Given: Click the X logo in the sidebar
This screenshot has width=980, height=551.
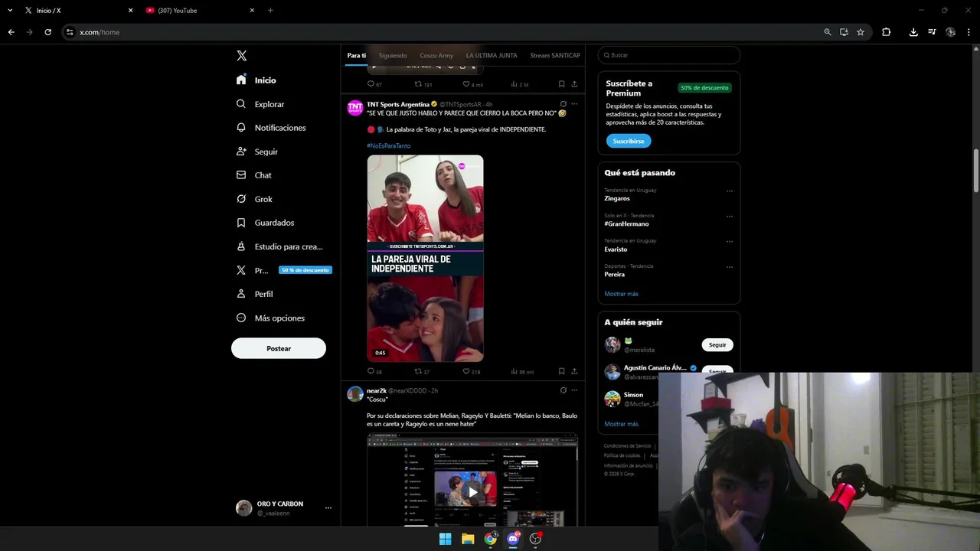Looking at the screenshot, I should (241, 56).
